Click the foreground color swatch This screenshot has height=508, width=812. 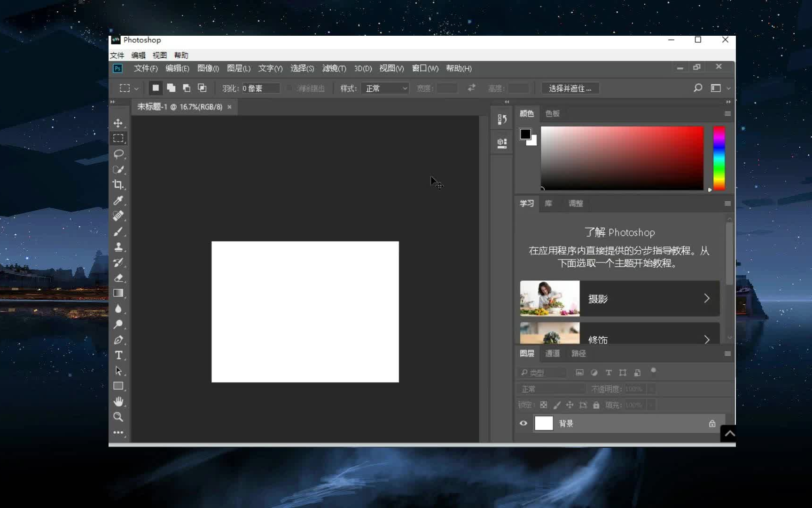(525, 133)
